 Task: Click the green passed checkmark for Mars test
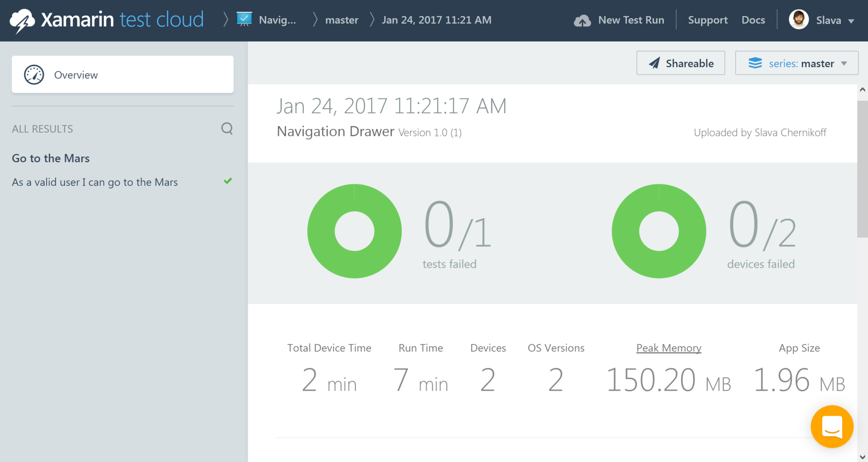pos(228,181)
